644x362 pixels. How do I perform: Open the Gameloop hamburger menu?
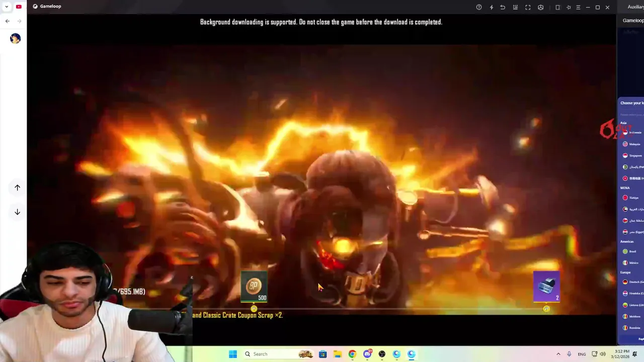[x=578, y=7]
